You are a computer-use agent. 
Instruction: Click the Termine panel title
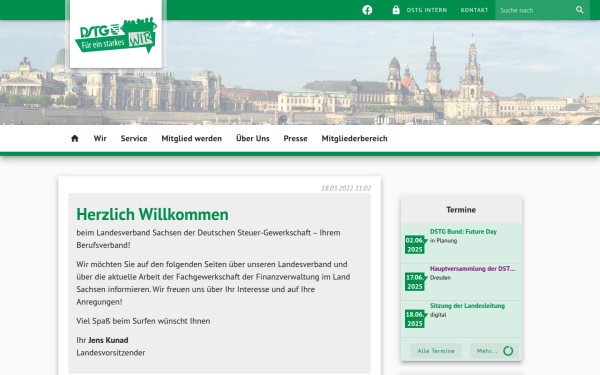[461, 210]
